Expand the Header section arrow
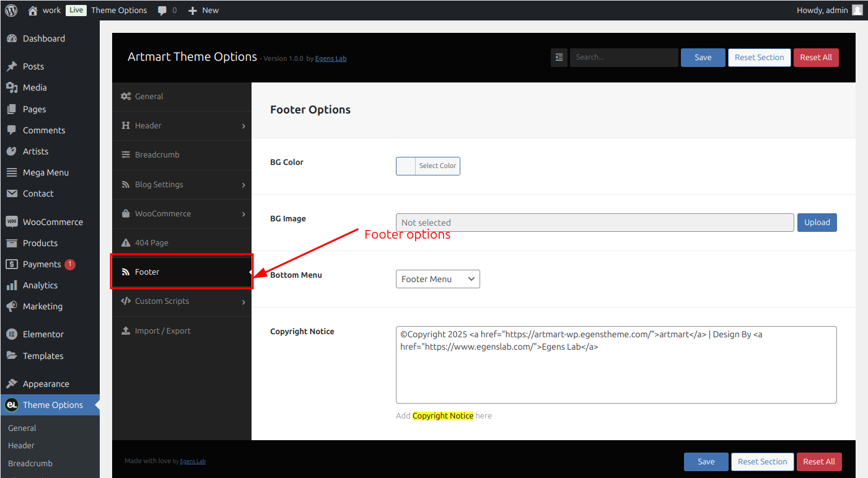This screenshot has height=478, width=868. (x=243, y=126)
